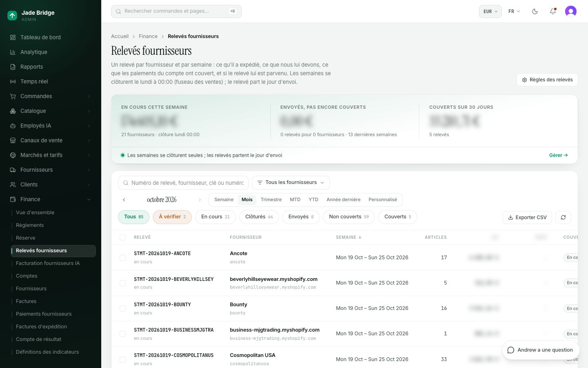The image size is (588, 368).
Task: Check the STMT-20261019-BOUNTY row checkbox
Action: [122, 308]
